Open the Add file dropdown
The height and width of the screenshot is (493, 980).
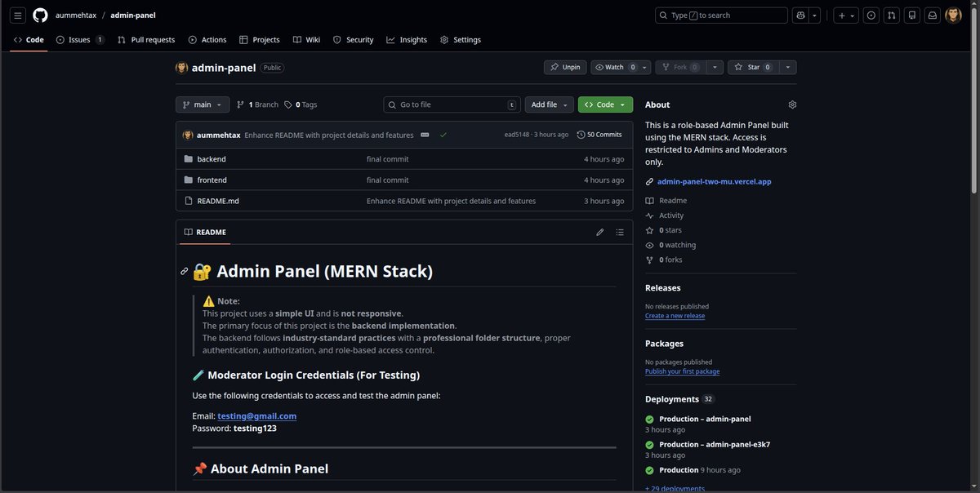550,104
